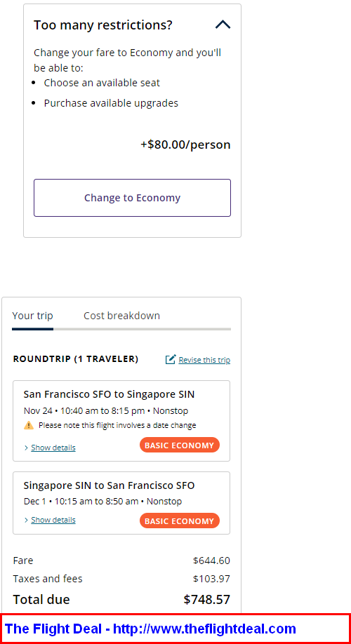Click outbound flight Basic Economy badge
This screenshot has width=351, height=644.
pyautogui.click(x=180, y=445)
